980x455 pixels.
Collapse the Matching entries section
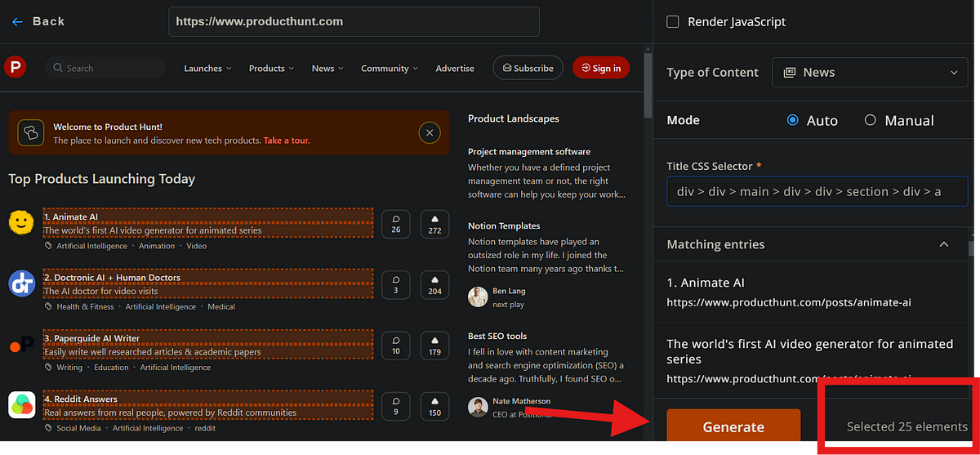click(944, 244)
